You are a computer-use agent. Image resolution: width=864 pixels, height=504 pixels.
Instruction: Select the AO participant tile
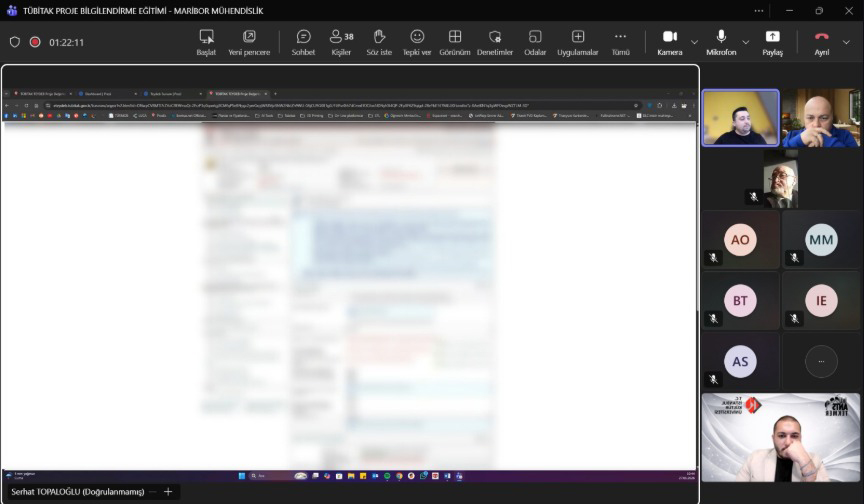pos(740,240)
